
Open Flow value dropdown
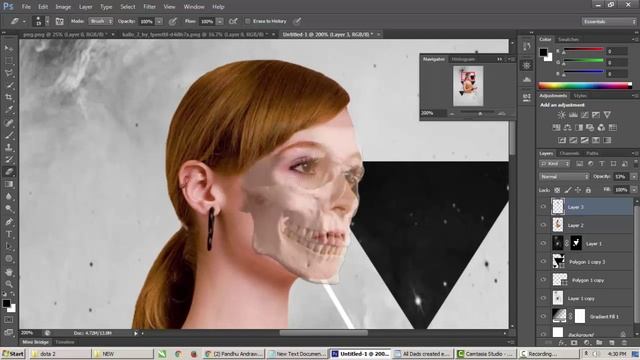(220, 21)
